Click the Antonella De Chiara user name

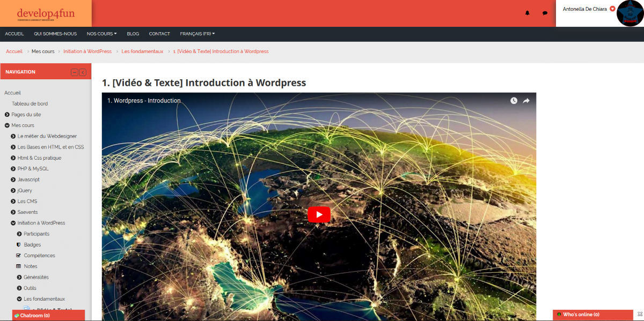pyautogui.click(x=585, y=9)
